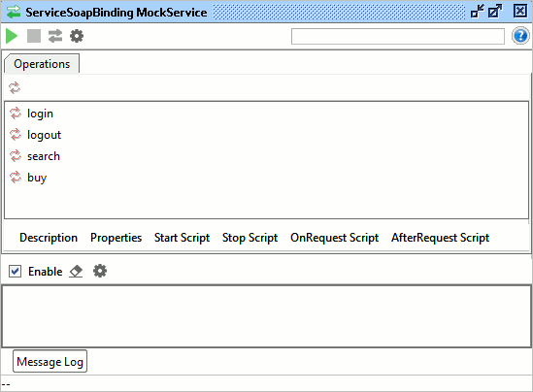This screenshot has width=533, height=392.
Task: Open the Start Script tab
Action: 182,238
